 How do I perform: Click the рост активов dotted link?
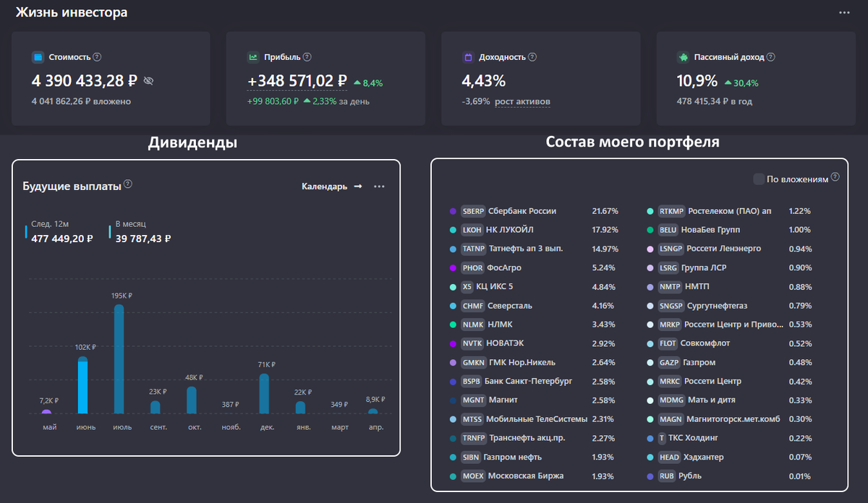522,102
